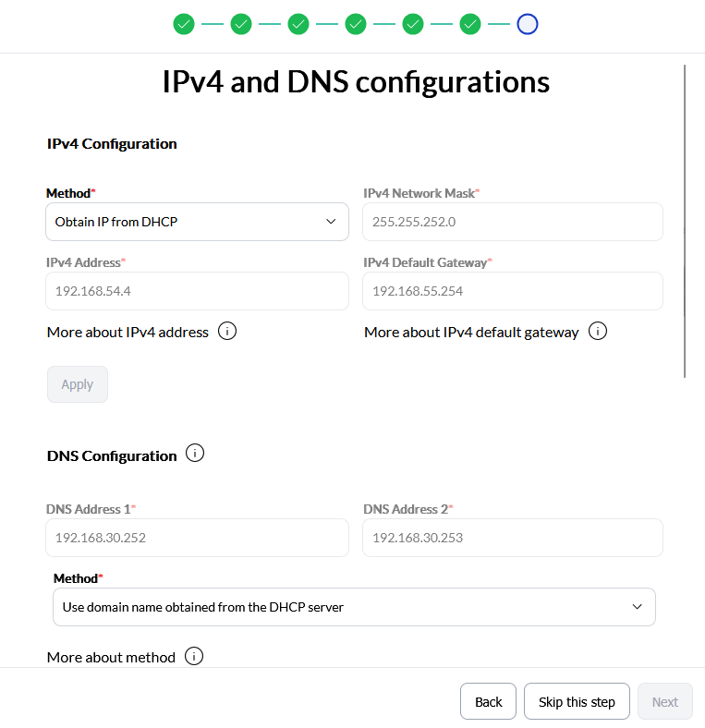Click the IPv4 Address input field
The width and height of the screenshot is (705, 728).
(197, 291)
